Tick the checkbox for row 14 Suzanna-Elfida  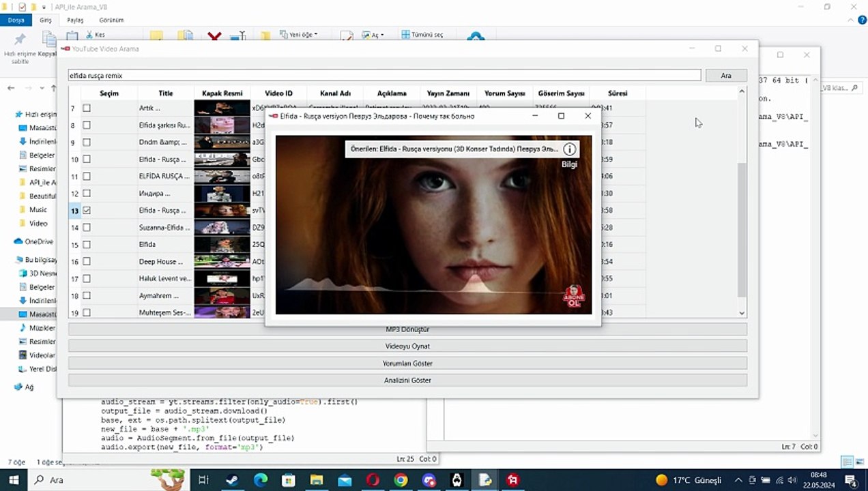click(87, 227)
